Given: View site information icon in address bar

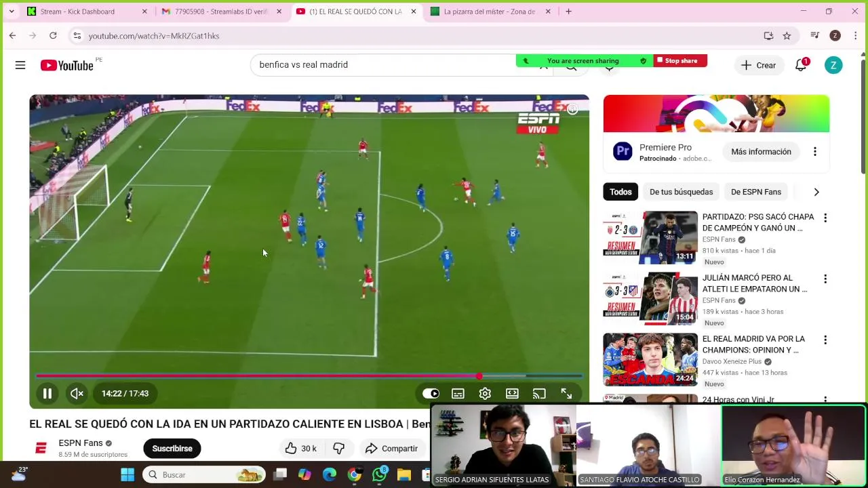Looking at the screenshot, I should click(77, 36).
